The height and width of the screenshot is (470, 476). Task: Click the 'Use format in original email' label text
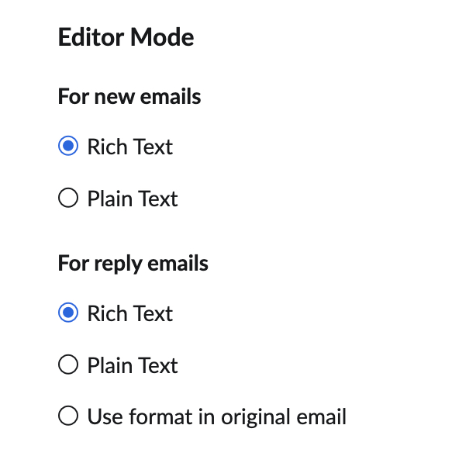pos(216,417)
